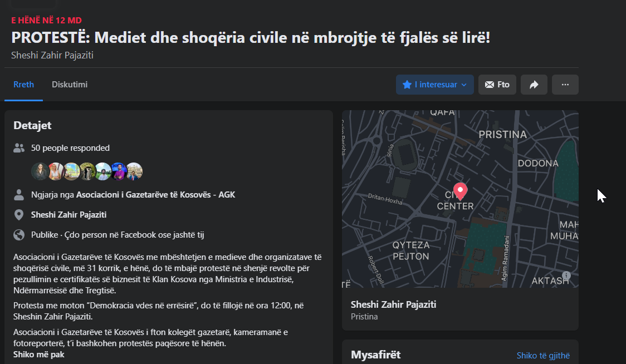This screenshot has width=626, height=364.
Task: Open the last respondent's profile avatar
Action: pos(134,171)
